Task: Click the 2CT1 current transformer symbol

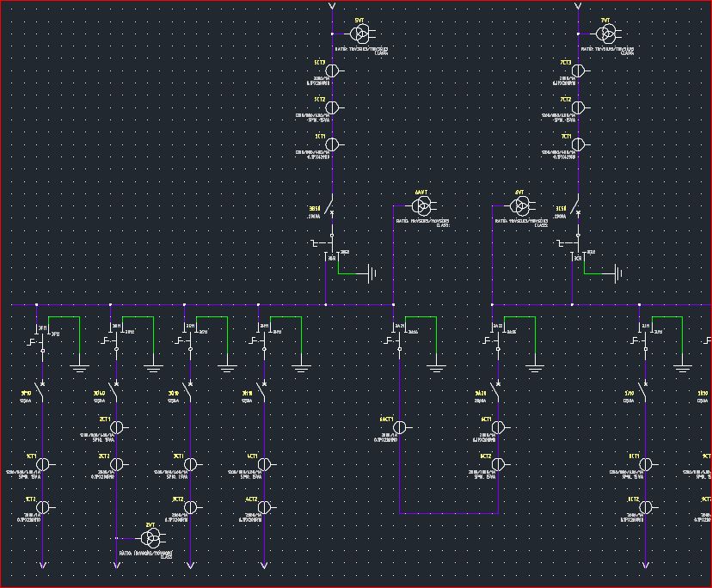Action: coord(118,426)
